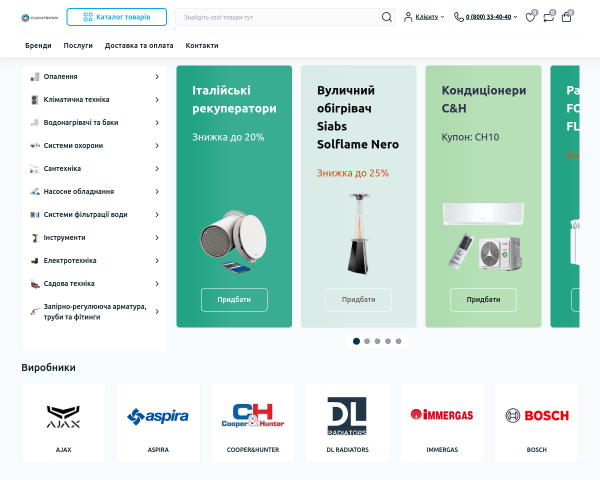Viewport: 600px width, 480px height.
Task: Click the Системи охорони category icon
Action: click(x=35, y=145)
